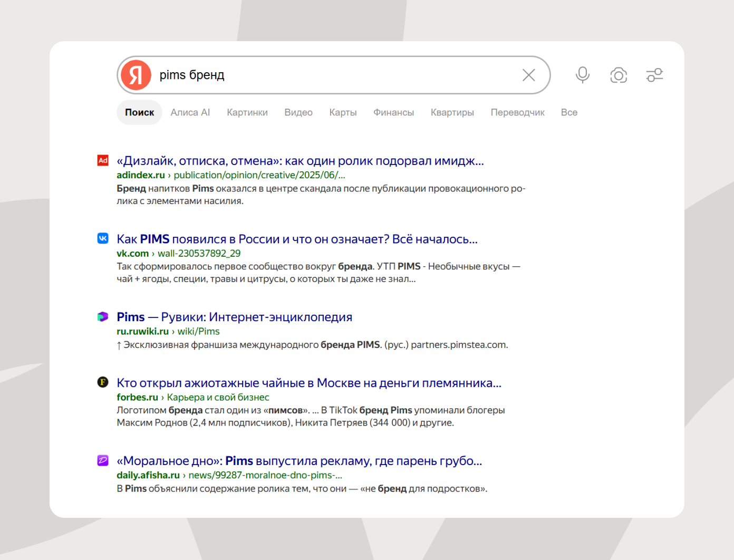Open 'Кто открыл ажиотажные чайные' Forbes result
734x560 pixels.
pyautogui.click(x=309, y=383)
